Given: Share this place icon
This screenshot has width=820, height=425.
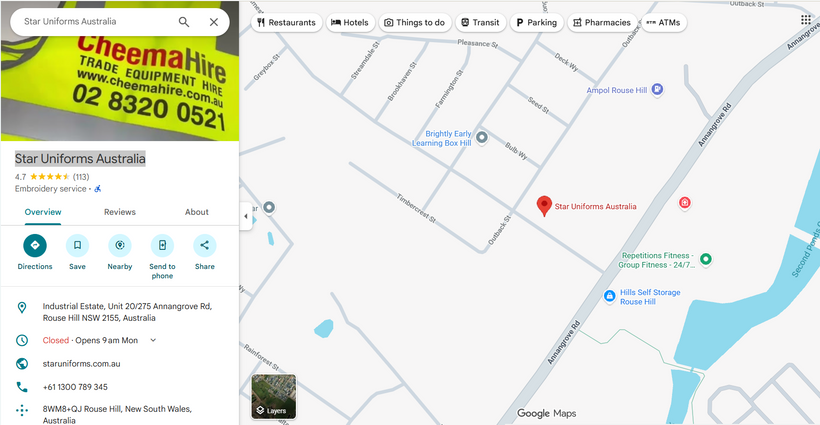Looking at the screenshot, I should [x=204, y=246].
